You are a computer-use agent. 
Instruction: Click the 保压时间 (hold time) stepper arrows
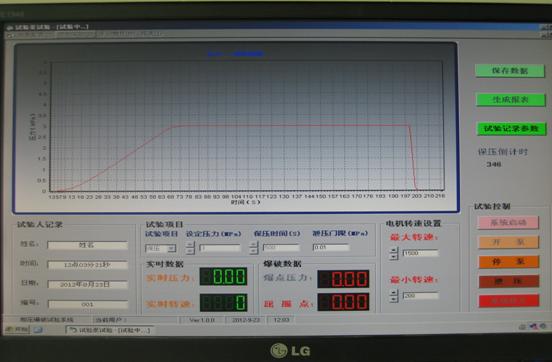[253, 248]
